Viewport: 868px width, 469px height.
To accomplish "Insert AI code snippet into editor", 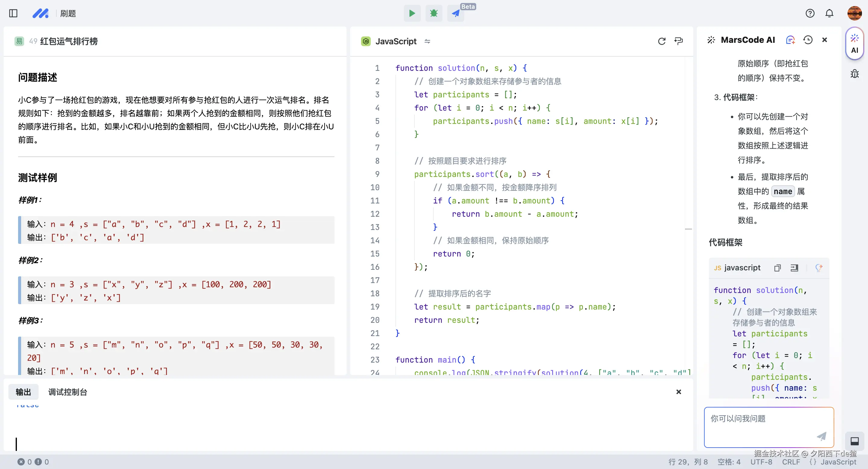I will click(x=794, y=268).
